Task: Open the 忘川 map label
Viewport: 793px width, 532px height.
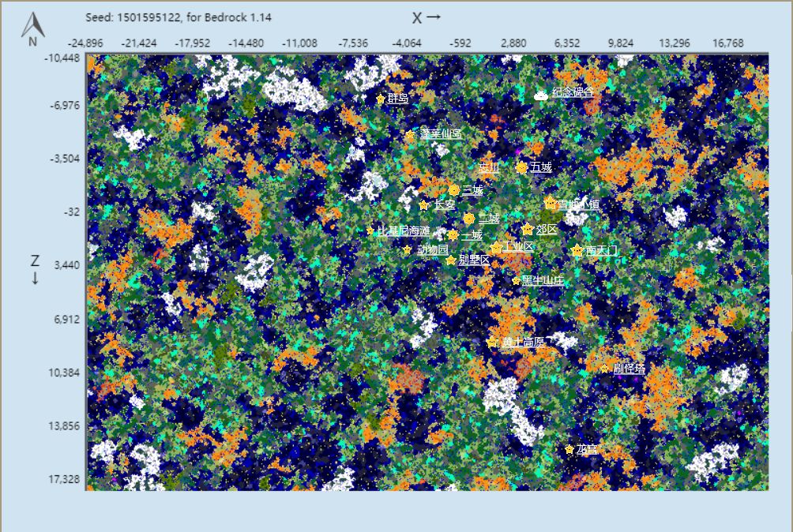Action: [x=489, y=168]
